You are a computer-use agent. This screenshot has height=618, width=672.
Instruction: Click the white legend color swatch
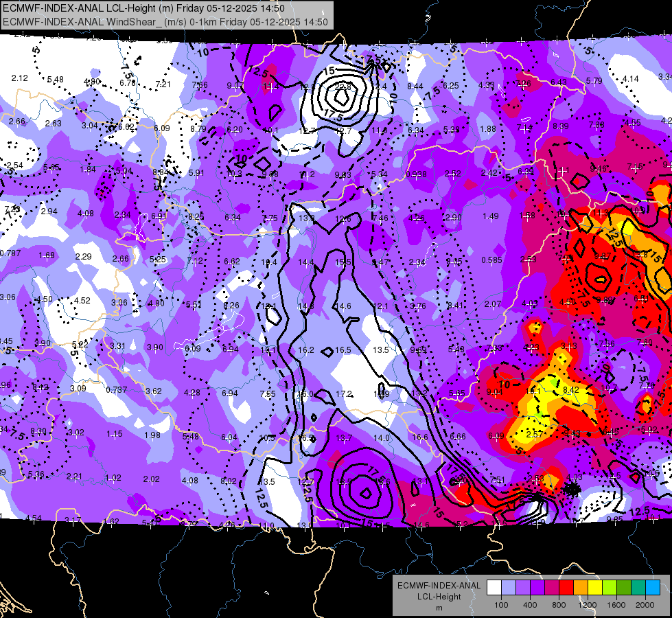pos(494,588)
